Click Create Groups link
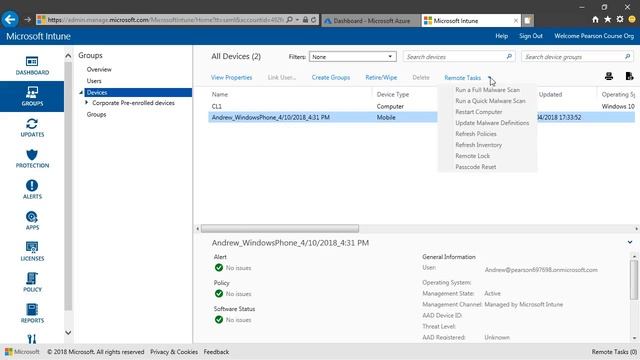 click(x=331, y=78)
